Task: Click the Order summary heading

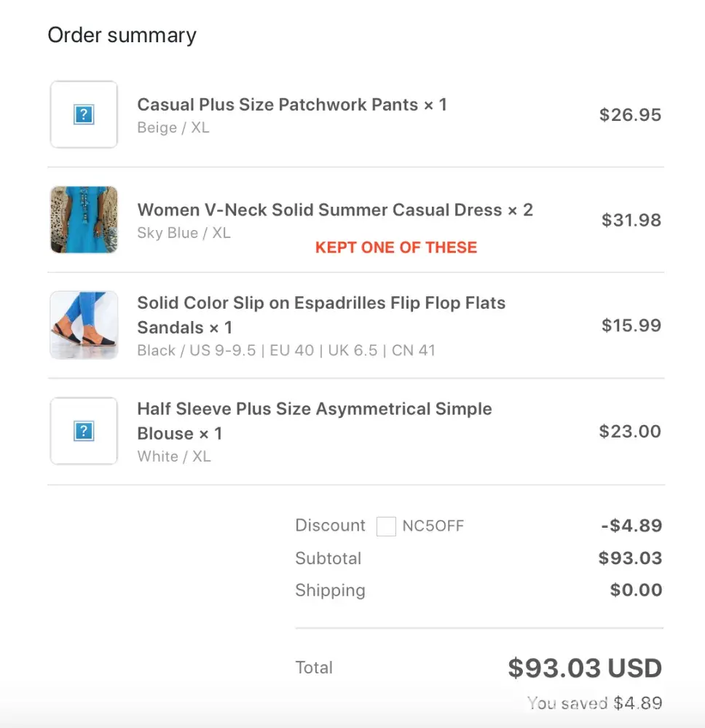Action: coord(122,35)
